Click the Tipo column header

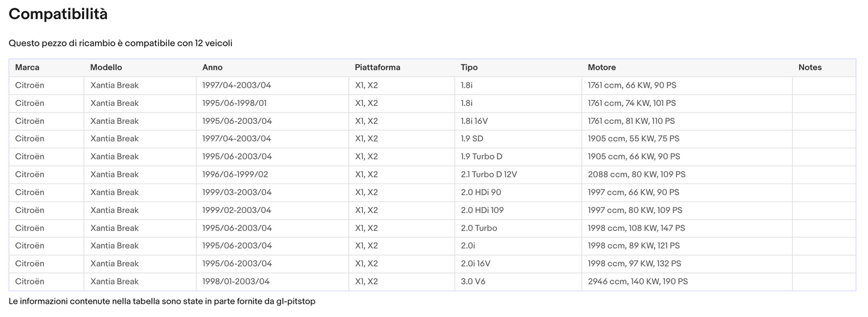(469, 67)
